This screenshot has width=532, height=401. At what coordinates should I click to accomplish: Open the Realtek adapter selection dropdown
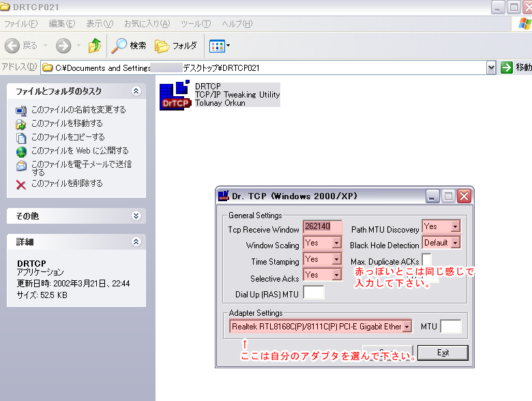tap(407, 327)
